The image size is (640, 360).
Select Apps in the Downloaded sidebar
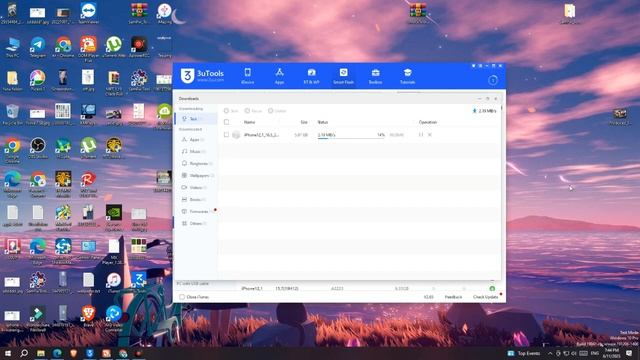pos(196,140)
